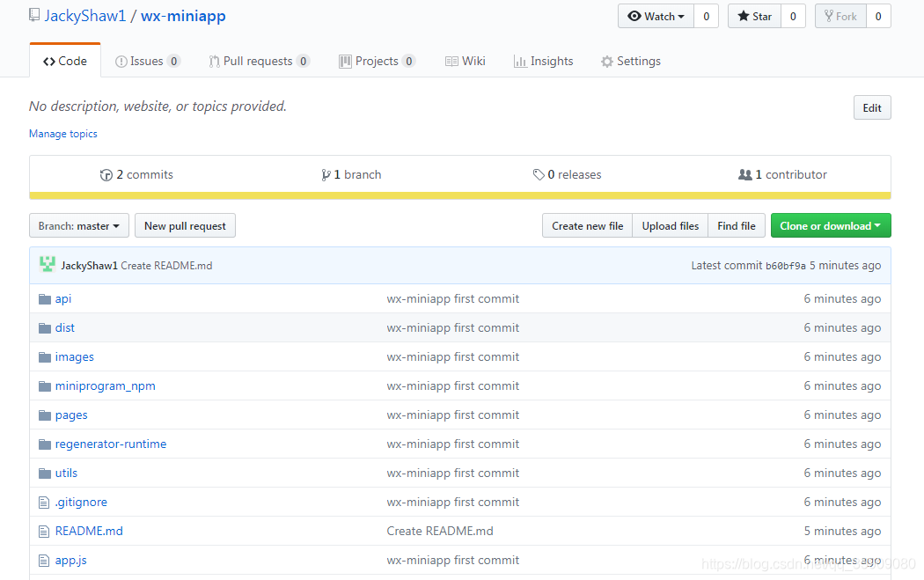Click the miniprogram_npm folder icon
The height and width of the screenshot is (580, 924).
(45, 386)
